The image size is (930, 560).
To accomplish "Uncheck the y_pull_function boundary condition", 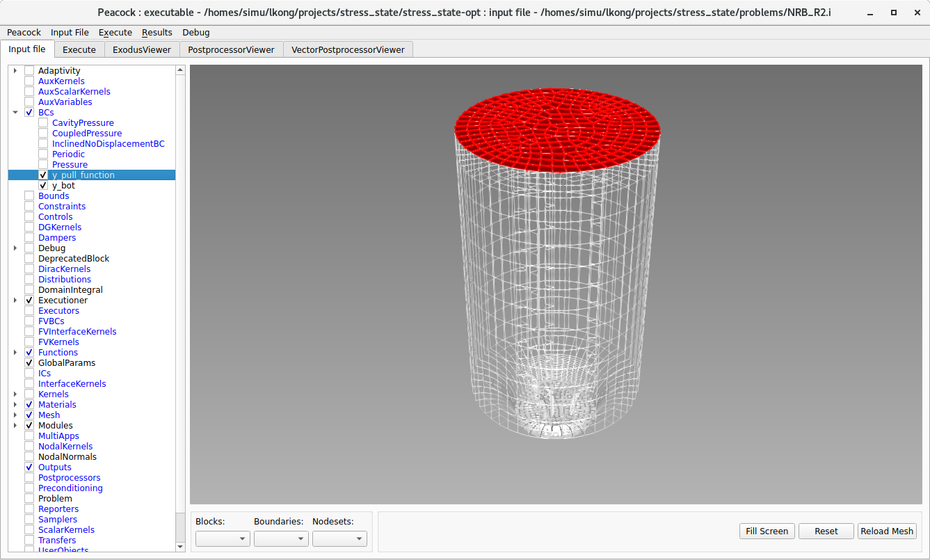I will (x=43, y=175).
